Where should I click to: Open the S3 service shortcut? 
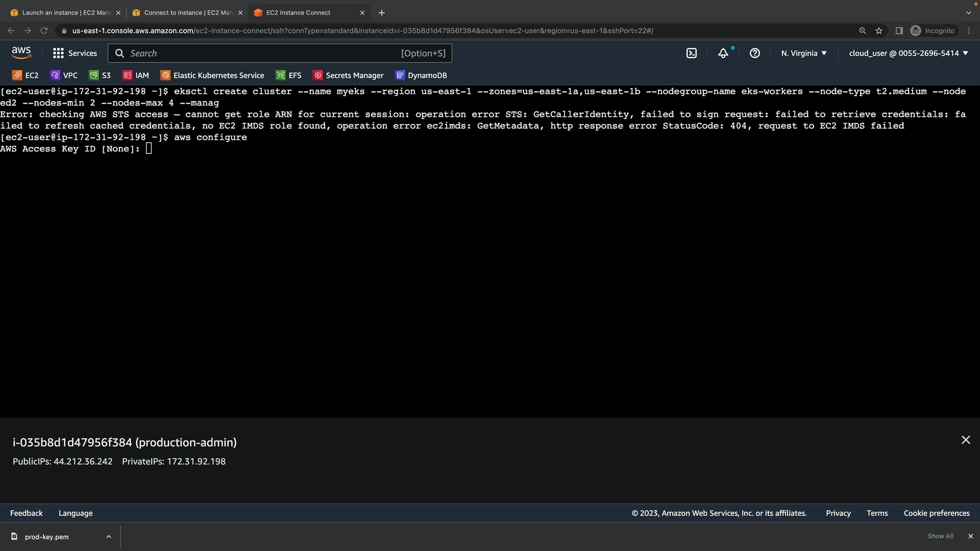(100, 76)
